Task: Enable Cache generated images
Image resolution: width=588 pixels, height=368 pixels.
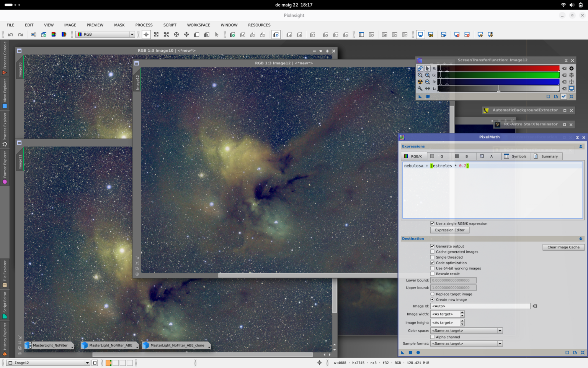Action: click(432, 252)
